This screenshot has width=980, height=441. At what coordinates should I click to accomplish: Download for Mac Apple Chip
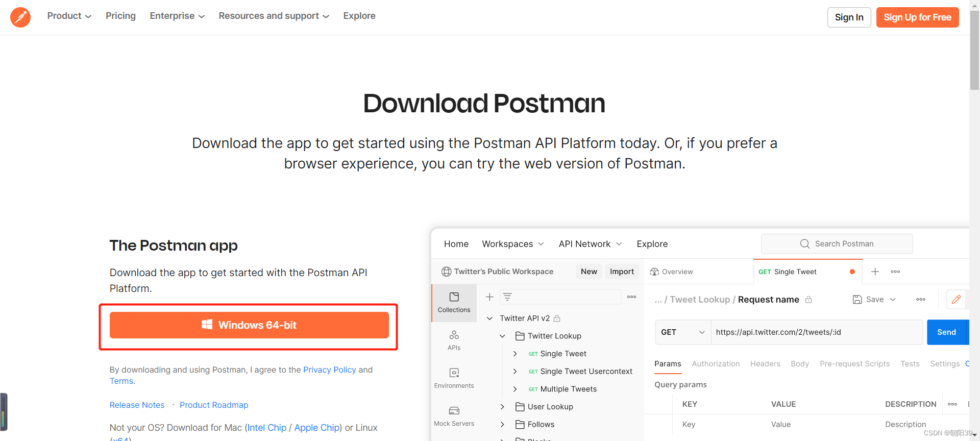316,428
